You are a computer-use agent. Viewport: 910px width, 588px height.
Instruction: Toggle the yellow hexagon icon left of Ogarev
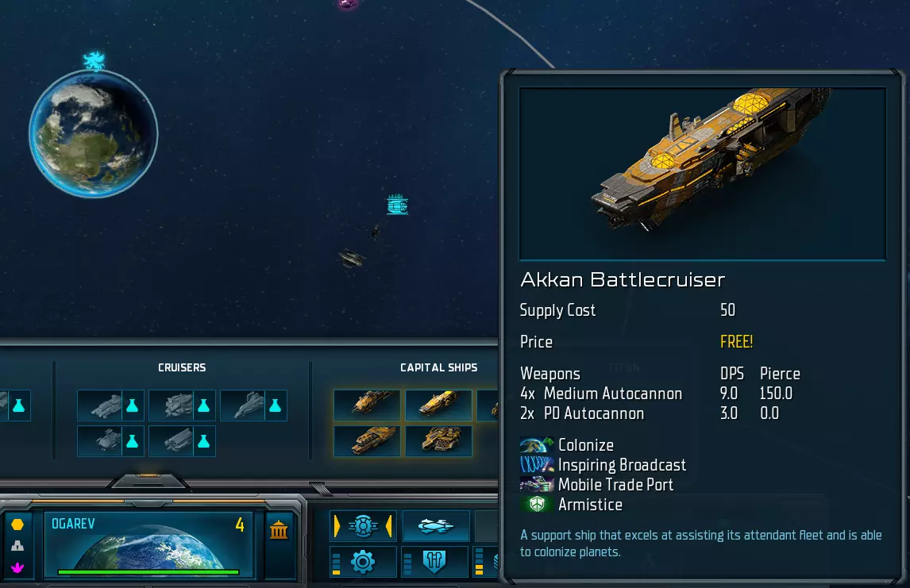(17, 525)
